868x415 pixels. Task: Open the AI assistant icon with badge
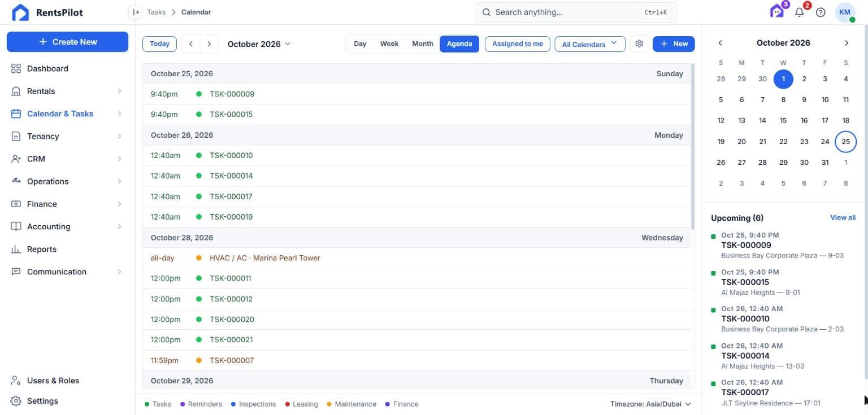(778, 11)
